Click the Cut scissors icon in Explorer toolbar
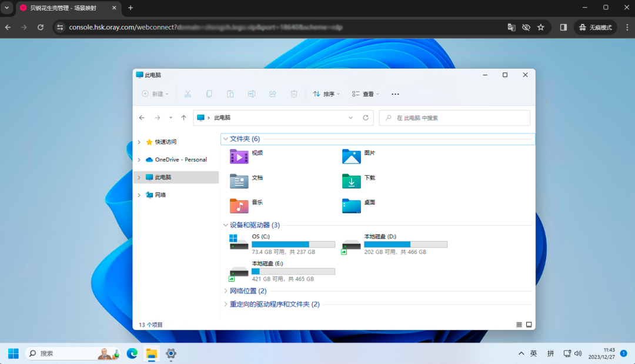 click(188, 94)
